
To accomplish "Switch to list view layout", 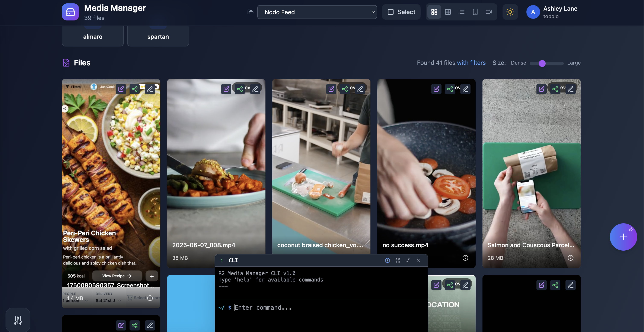I will (x=462, y=12).
